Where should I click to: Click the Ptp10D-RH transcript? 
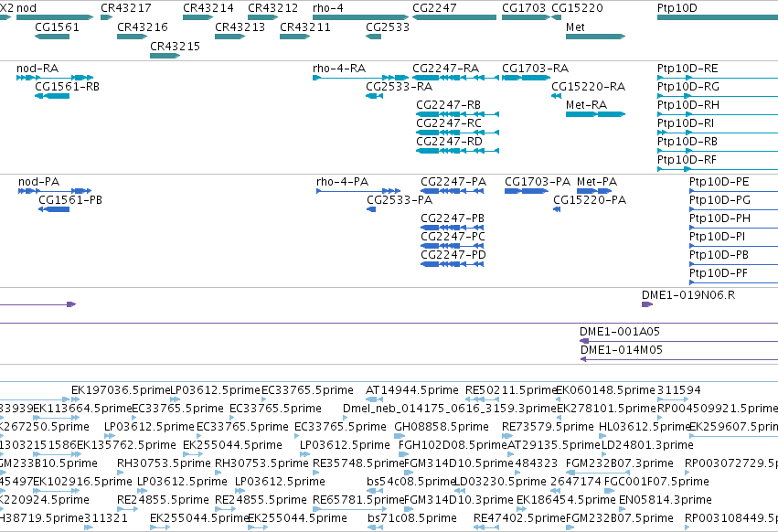click(x=688, y=105)
